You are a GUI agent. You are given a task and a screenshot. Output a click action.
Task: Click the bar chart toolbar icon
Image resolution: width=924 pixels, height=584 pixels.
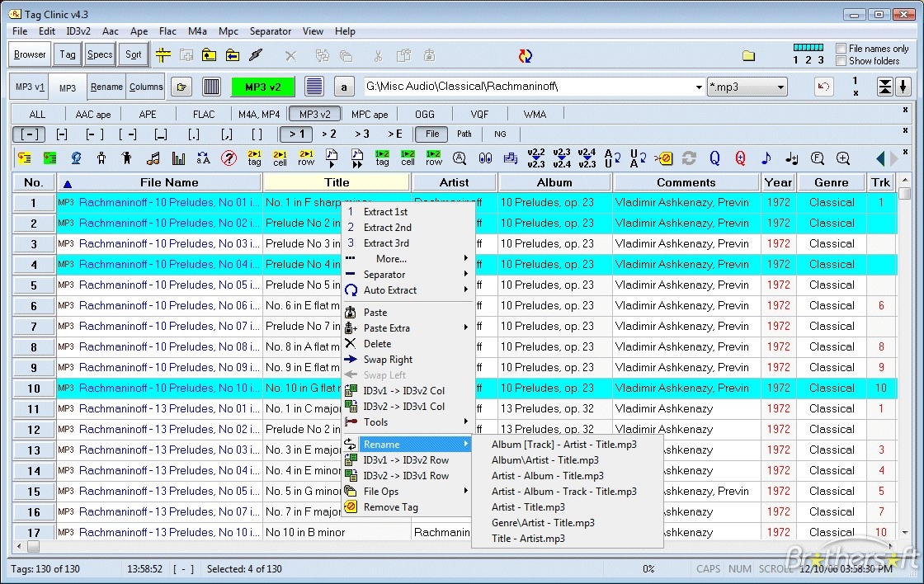[178, 158]
